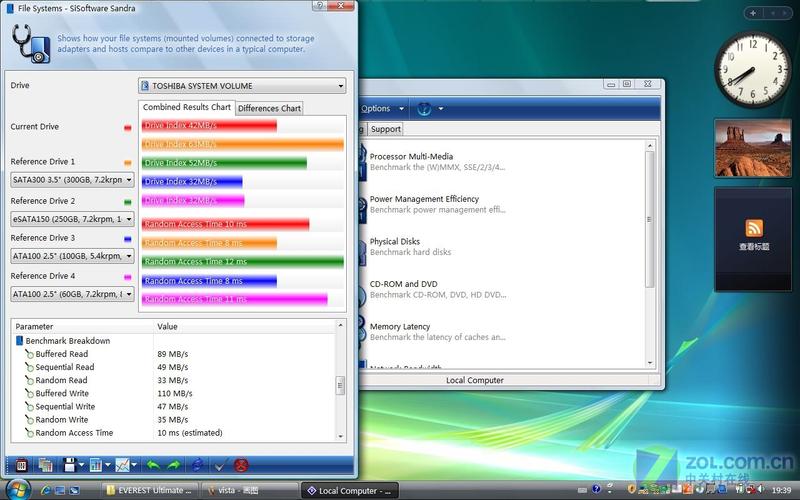Click the volume speaker tray icon

point(761,489)
